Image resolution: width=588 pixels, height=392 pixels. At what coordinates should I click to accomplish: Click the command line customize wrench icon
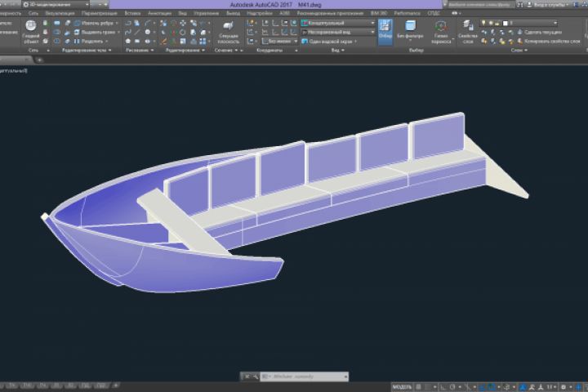(x=255, y=376)
